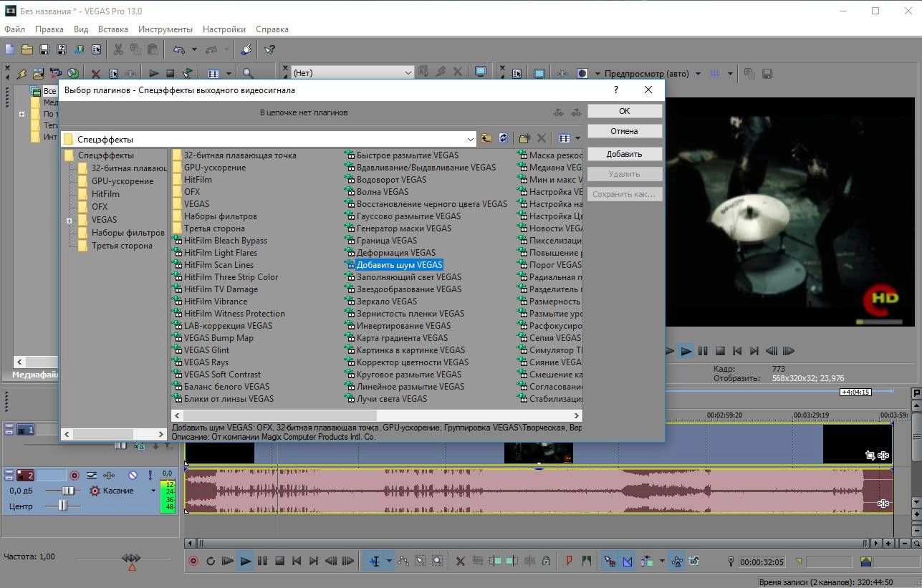Click the Лучи света VEGAS plugin
The height and width of the screenshot is (588, 922).
pos(392,399)
